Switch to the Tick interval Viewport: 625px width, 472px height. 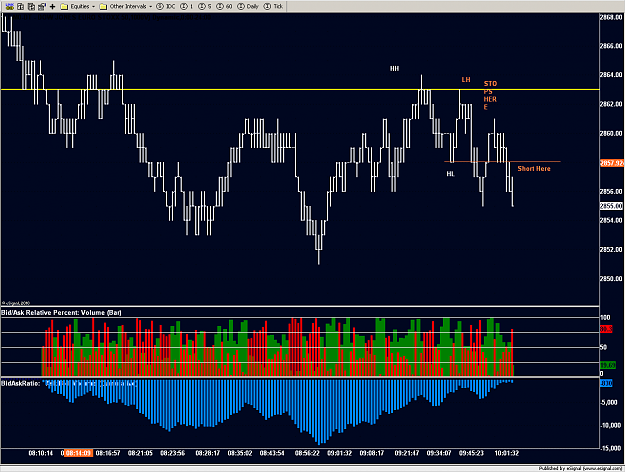(273, 6)
